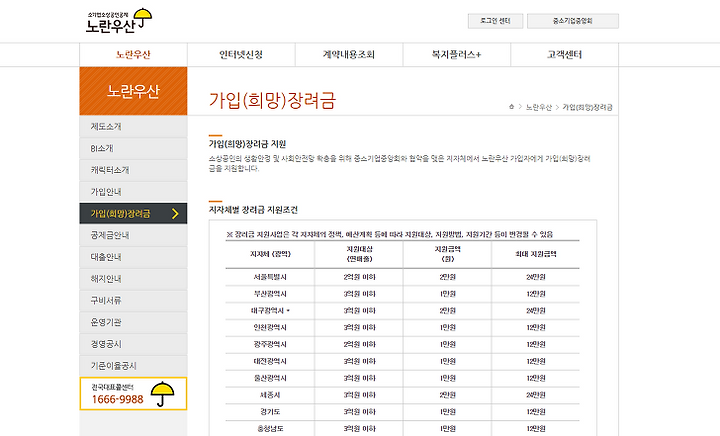720x436 pixels.
Task: Click 2억원 이하 in the 서울특별시 row
Action: click(x=359, y=277)
